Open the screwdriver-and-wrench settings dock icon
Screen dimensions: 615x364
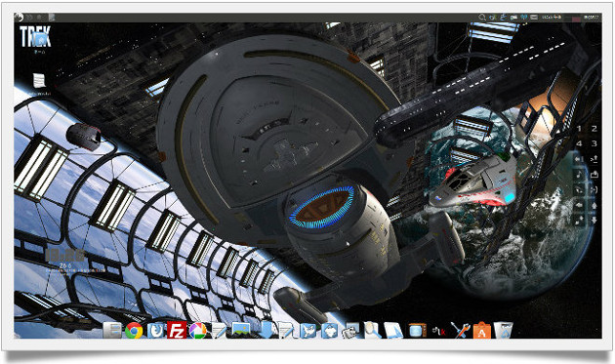click(x=460, y=330)
